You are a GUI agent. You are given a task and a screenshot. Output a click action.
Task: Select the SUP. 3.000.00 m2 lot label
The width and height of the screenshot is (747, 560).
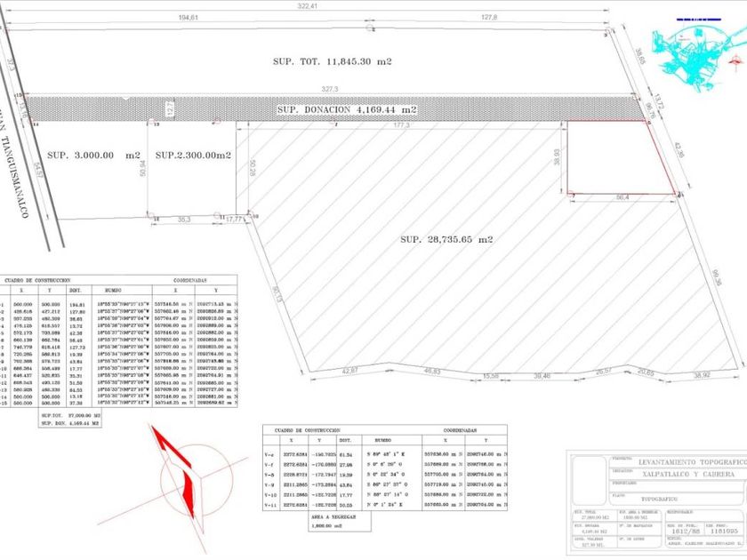click(x=94, y=156)
